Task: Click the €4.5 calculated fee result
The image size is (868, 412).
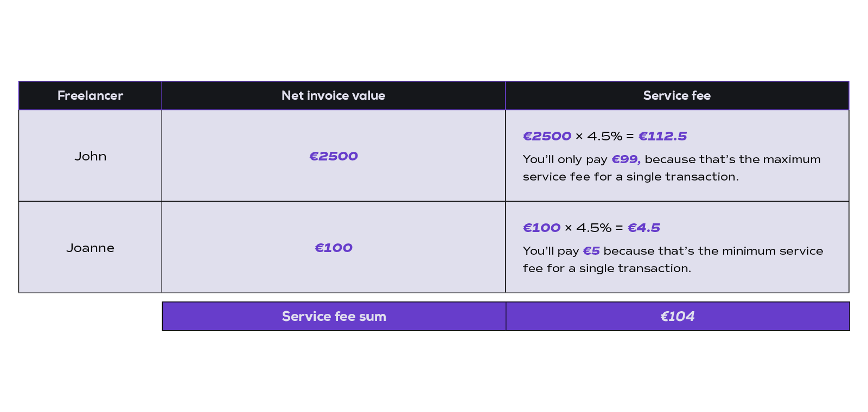Action: 644,228
